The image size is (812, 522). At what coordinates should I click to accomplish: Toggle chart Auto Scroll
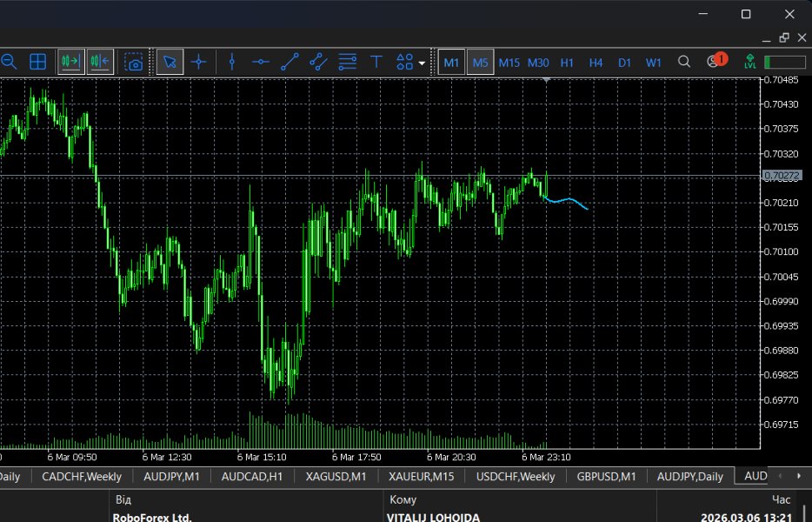click(70, 62)
